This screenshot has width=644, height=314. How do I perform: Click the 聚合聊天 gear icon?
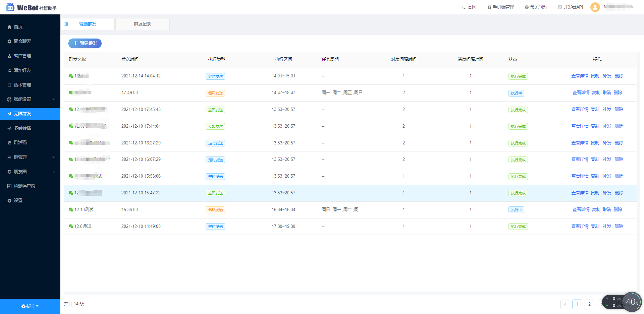[x=9, y=42]
